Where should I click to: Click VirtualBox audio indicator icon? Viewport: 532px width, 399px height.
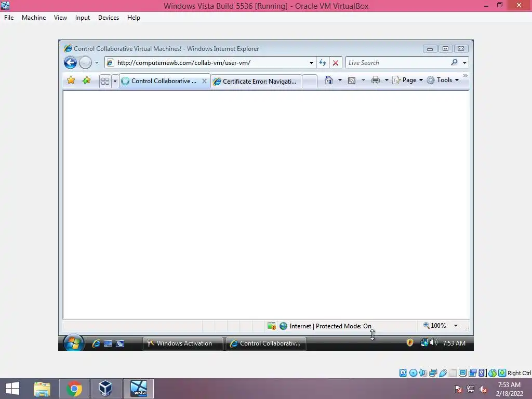423,373
